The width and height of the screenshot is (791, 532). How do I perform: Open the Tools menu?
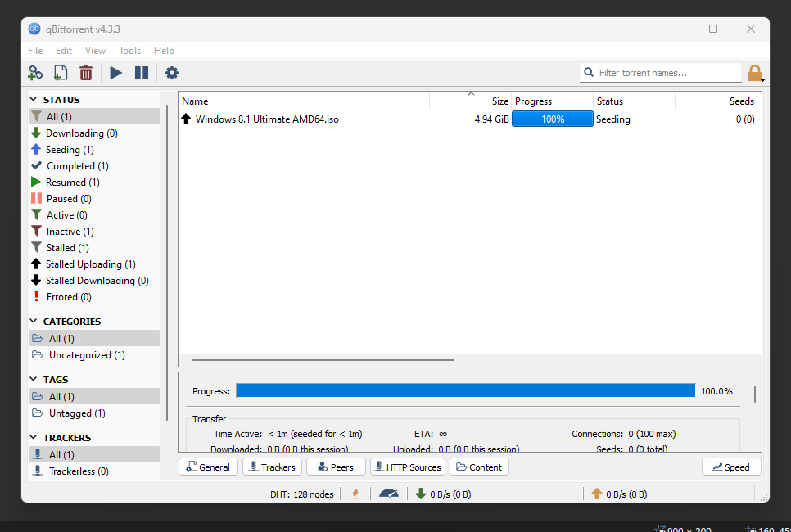click(x=129, y=51)
